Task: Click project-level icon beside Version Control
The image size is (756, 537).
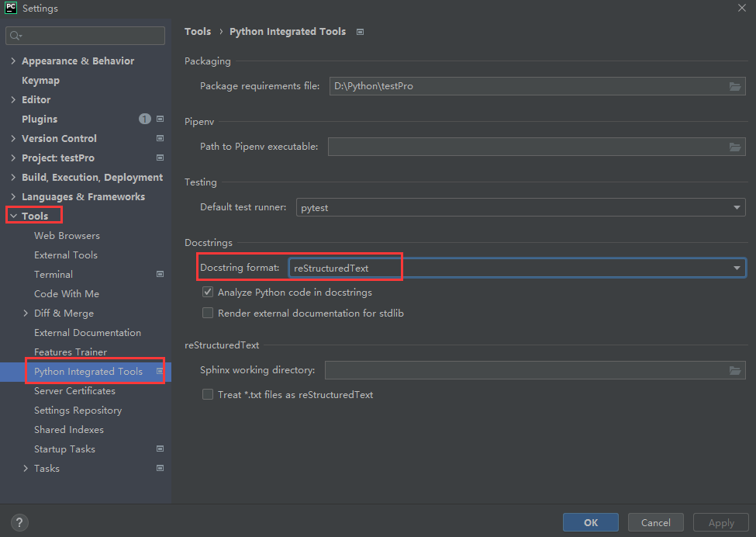Action: pyautogui.click(x=160, y=138)
